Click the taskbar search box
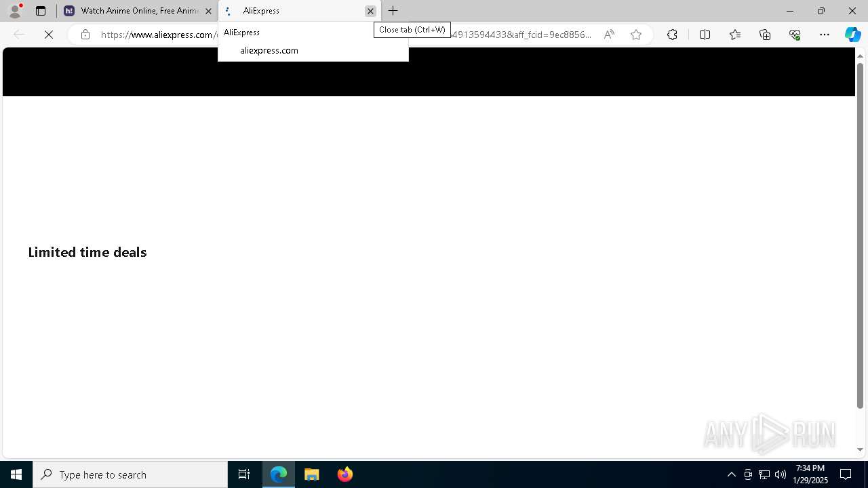 [130, 474]
